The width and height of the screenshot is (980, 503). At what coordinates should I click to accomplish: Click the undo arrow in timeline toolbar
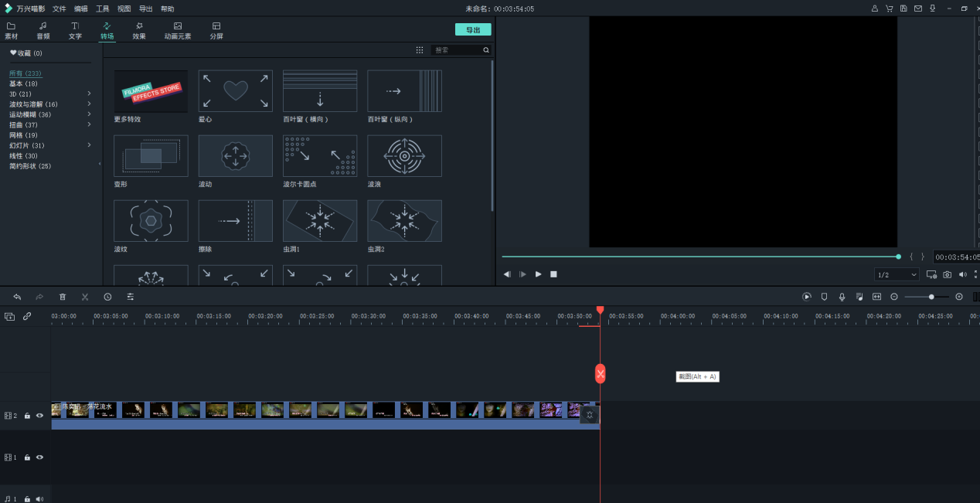(17, 297)
